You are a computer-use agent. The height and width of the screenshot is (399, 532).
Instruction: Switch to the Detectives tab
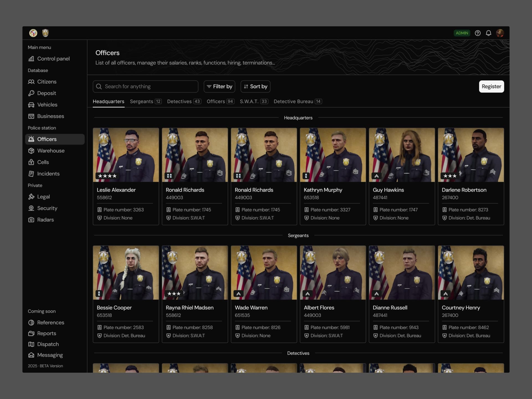184,101
